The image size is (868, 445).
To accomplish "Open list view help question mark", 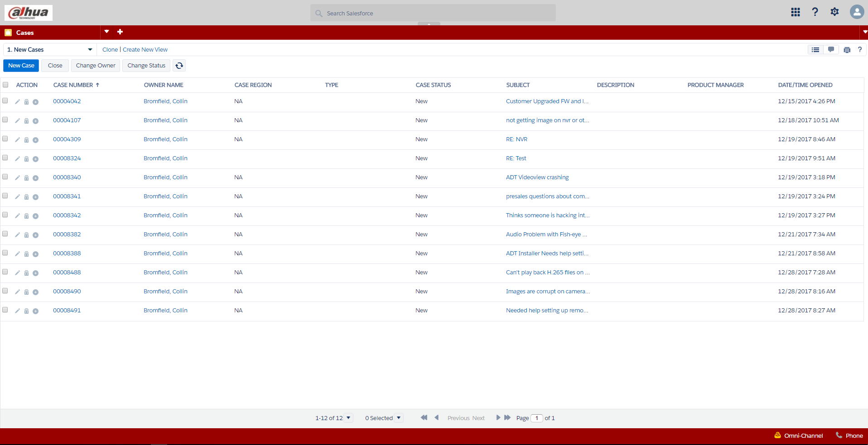I will (859, 50).
